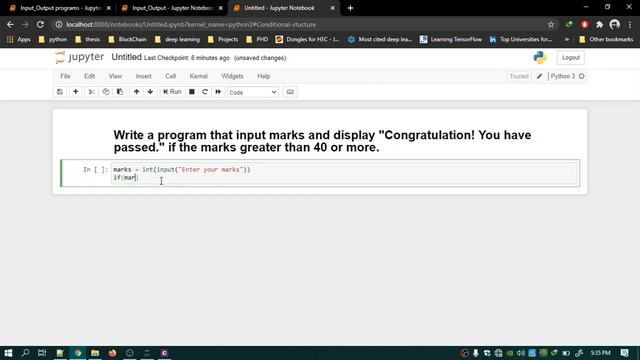640x360 pixels.
Task: Open the python bookmarks folder
Action: (53, 40)
